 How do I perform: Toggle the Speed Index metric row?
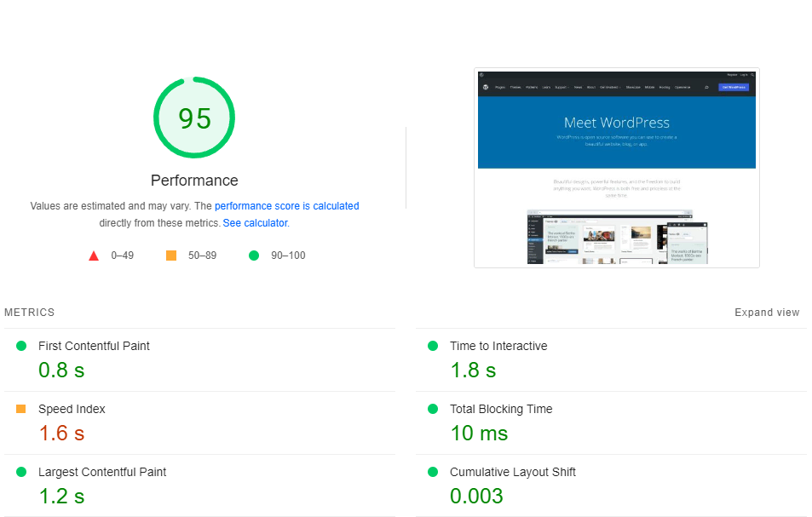coord(72,409)
